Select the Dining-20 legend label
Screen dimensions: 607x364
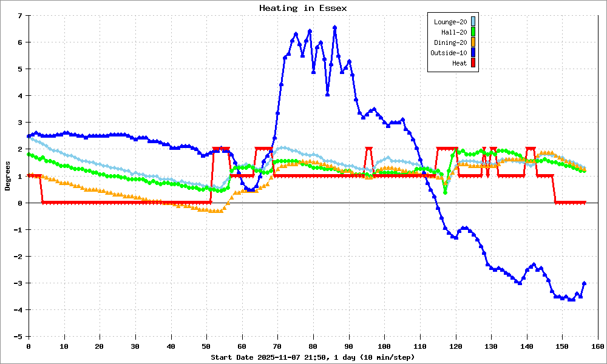(x=450, y=42)
